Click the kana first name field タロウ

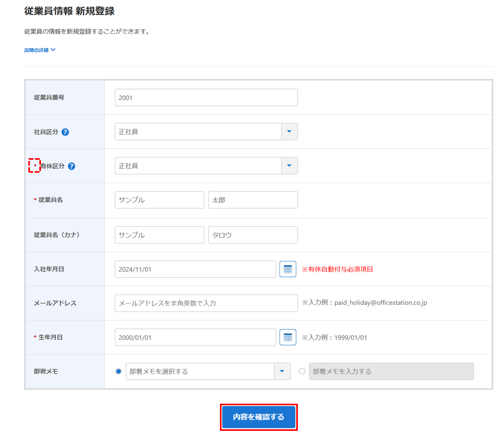(253, 235)
